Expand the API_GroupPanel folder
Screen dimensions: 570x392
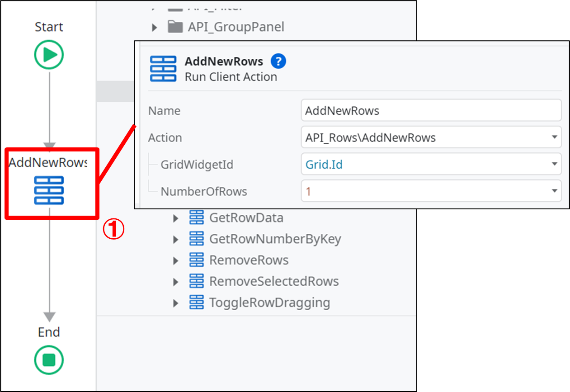tap(155, 28)
